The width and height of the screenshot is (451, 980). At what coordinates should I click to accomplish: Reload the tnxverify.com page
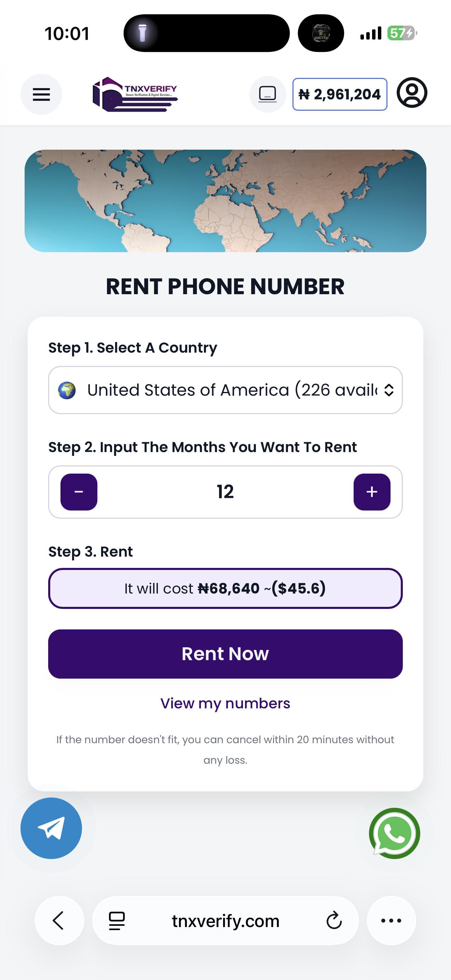334,920
